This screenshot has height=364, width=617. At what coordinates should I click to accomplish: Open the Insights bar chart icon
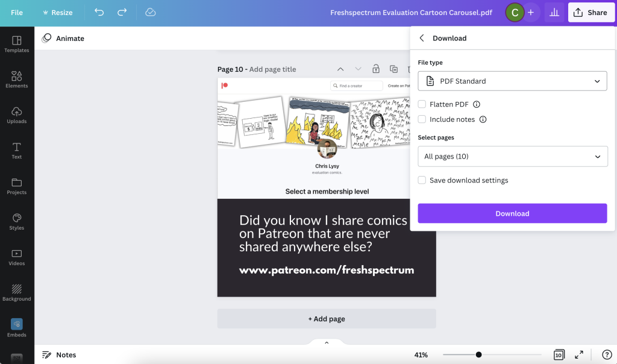[x=554, y=13]
